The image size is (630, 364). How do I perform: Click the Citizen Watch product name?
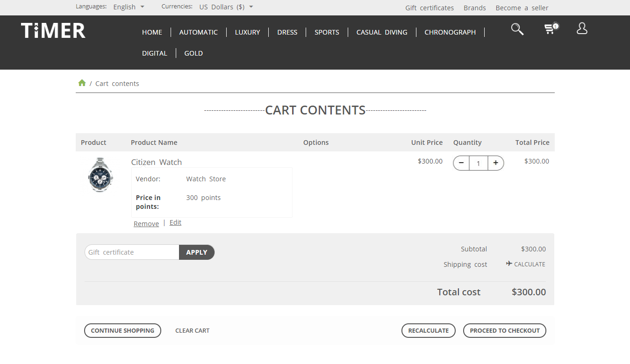click(157, 162)
